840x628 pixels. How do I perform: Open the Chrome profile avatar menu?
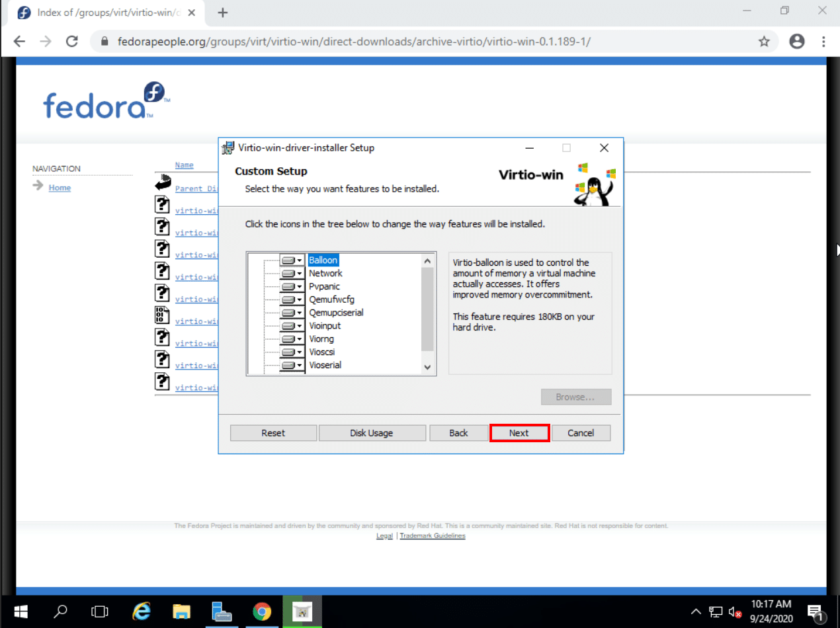(x=797, y=42)
